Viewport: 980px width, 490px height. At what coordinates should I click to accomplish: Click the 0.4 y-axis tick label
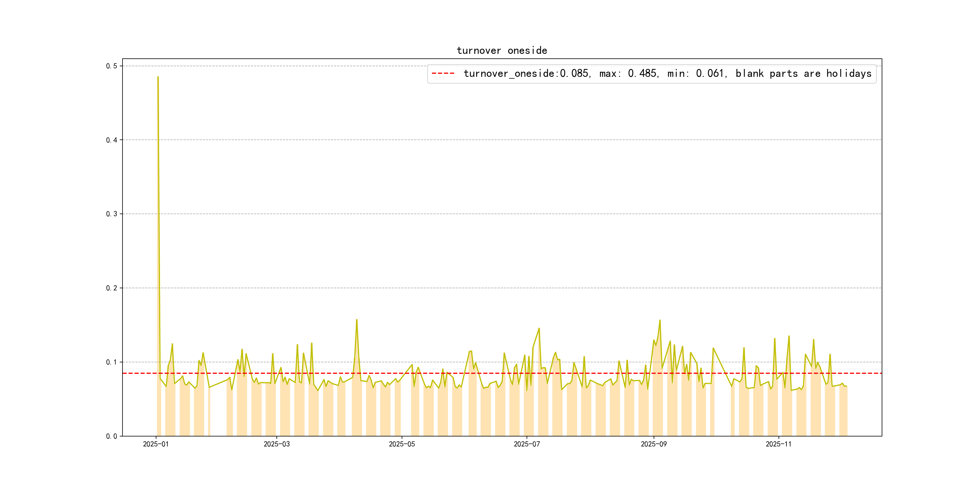pyautogui.click(x=112, y=140)
